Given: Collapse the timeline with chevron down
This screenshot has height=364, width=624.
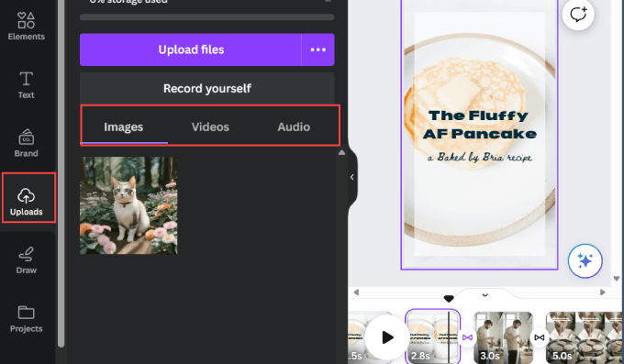Looking at the screenshot, I should (485, 295).
